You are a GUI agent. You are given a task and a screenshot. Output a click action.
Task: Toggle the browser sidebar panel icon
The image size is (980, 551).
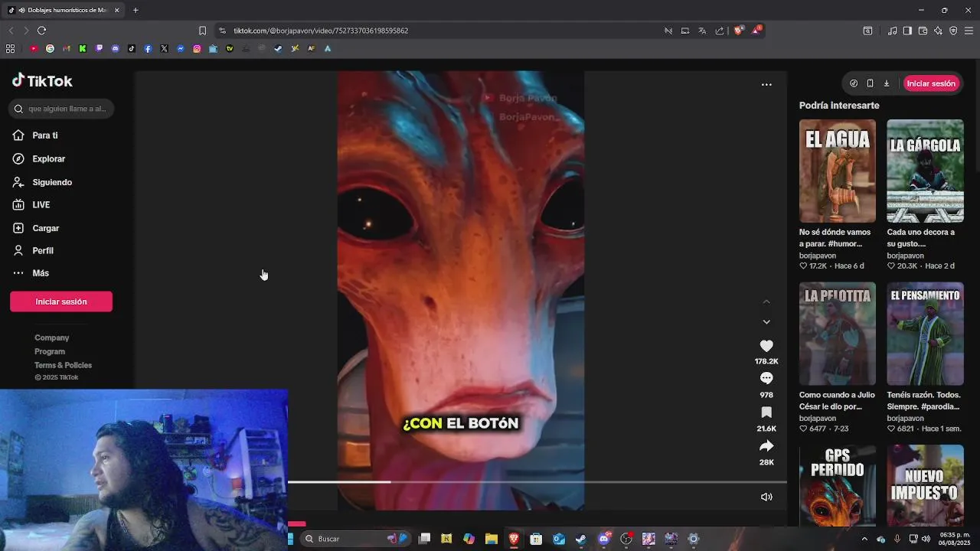click(x=907, y=31)
